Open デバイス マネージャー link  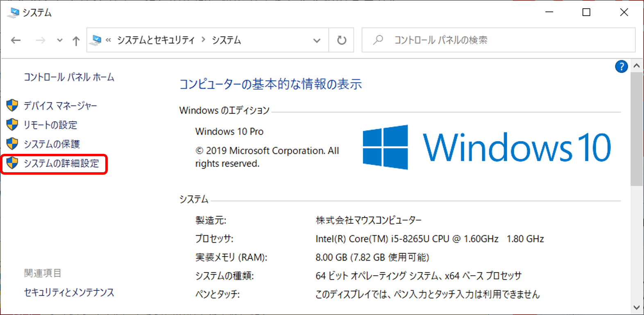tap(60, 106)
